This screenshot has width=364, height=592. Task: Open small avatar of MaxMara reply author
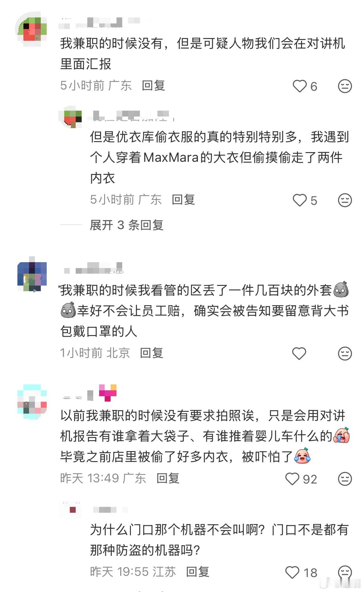[71, 117]
